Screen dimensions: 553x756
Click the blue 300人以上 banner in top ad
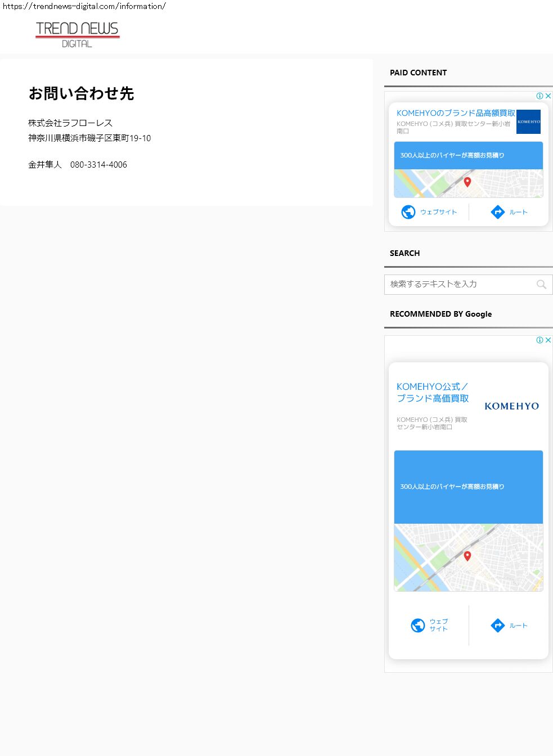pyautogui.click(x=468, y=155)
